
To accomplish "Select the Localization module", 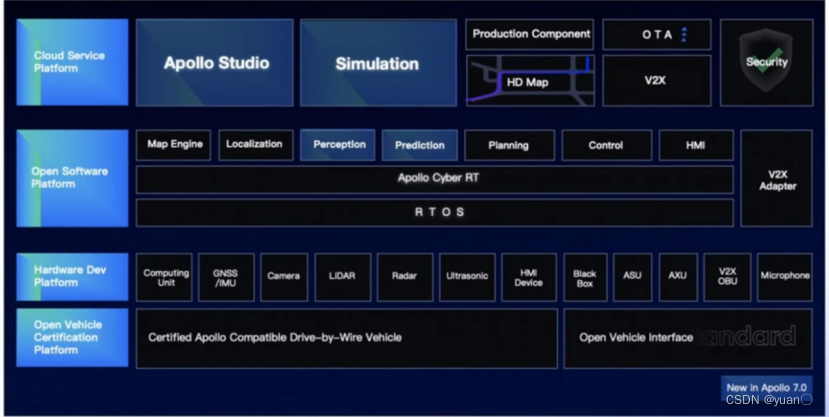I will (256, 145).
